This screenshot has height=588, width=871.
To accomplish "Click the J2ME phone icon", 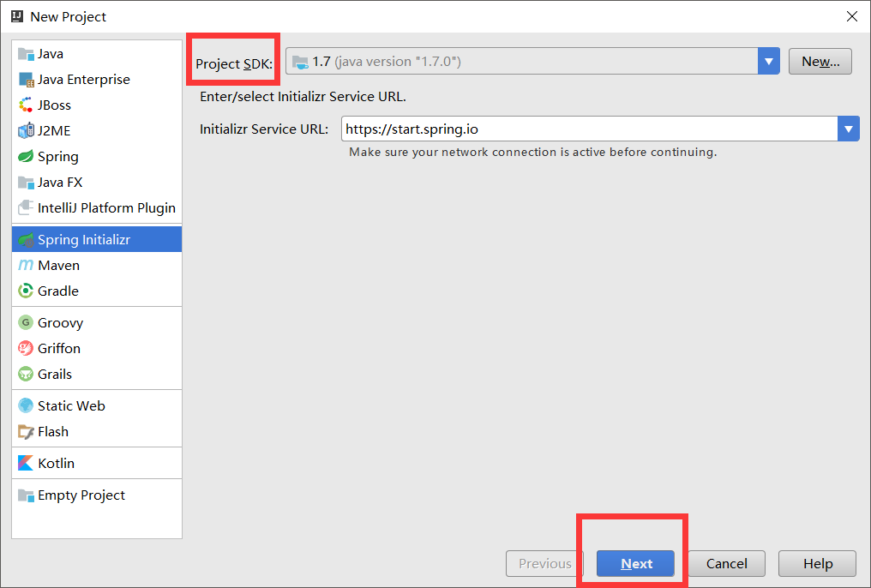I will point(26,130).
